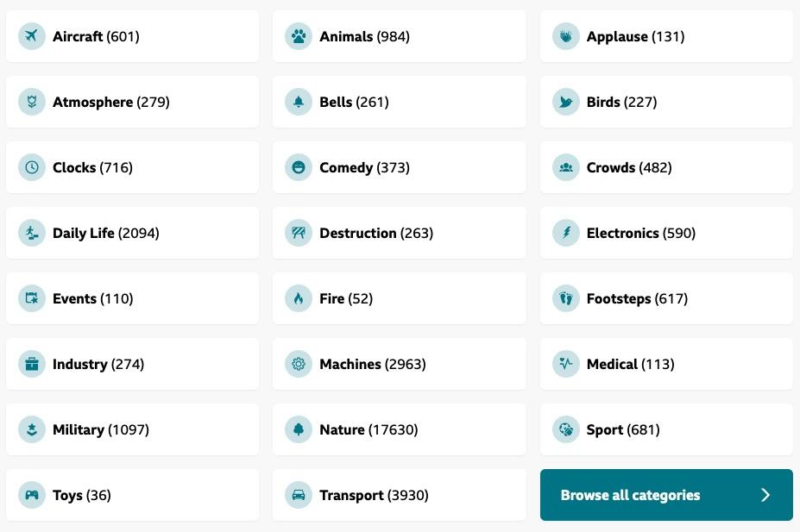Click the paw print Animals icon

299,36
